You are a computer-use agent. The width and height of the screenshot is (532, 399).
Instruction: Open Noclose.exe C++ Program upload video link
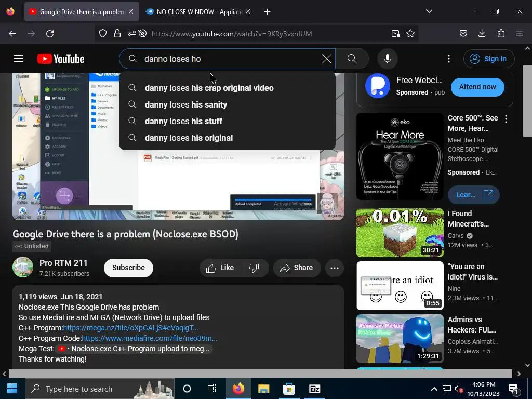(135, 349)
